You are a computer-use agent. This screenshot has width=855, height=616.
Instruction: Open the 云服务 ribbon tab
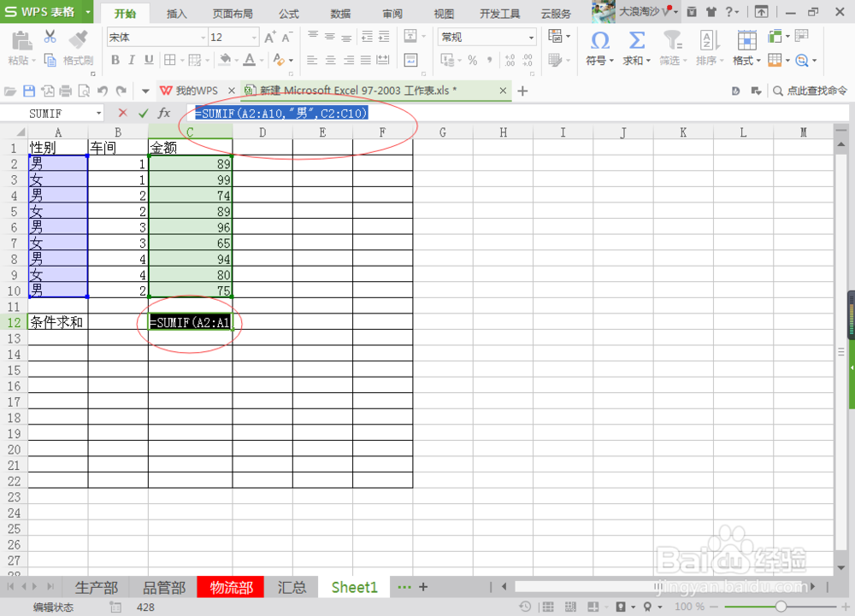click(x=557, y=14)
